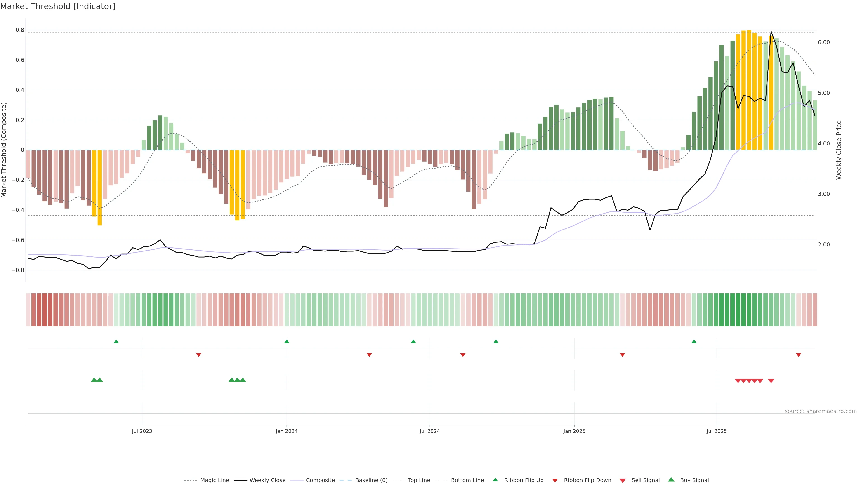The height and width of the screenshot is (488, 868).
Task: Click the Jul 2024 axis label
Action: coord(430,431)
